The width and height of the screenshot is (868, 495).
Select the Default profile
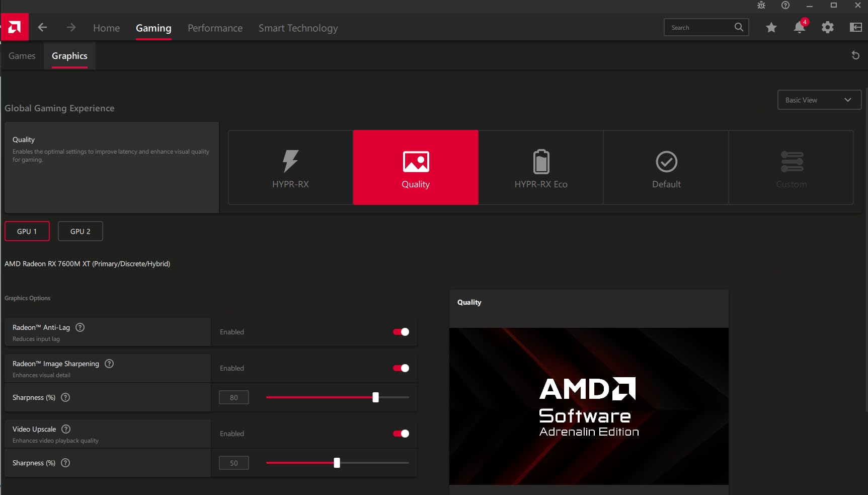click(x=666, y=168)
